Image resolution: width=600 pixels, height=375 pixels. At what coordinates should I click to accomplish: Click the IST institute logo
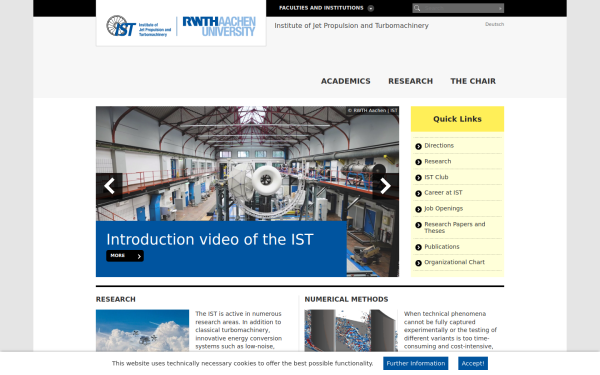pos(139,26)
